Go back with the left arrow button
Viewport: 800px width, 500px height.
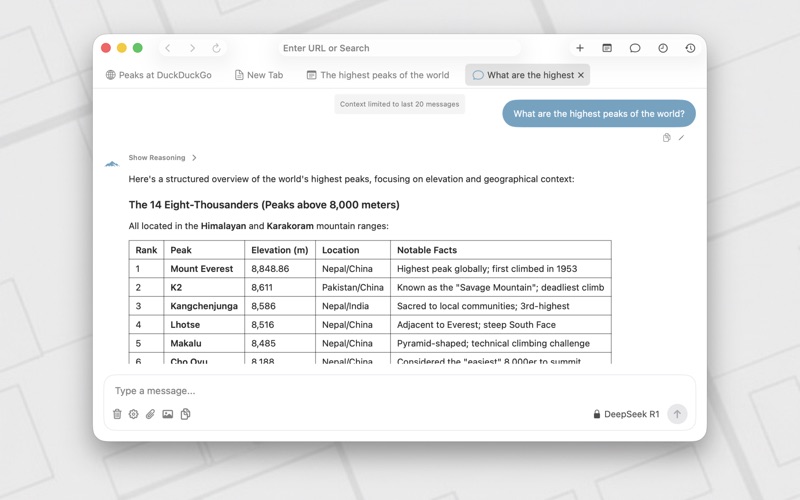(167, 48)
